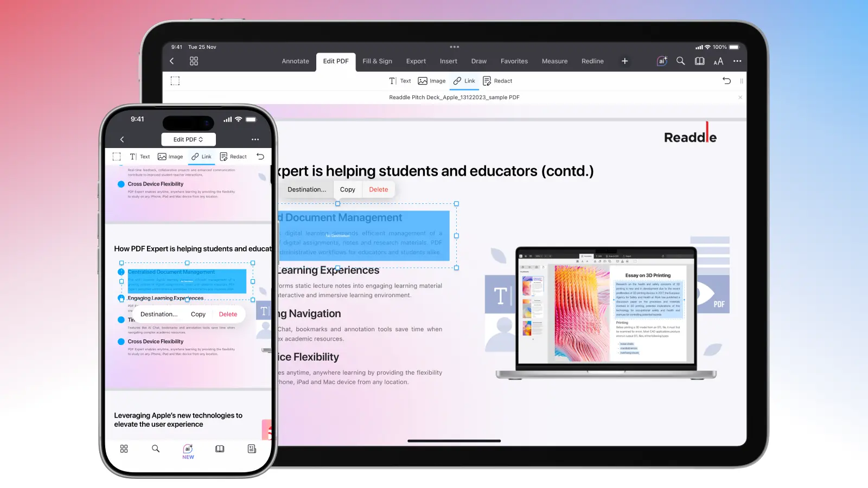868x488 pixels.
Task: Open search using iPad magnifier icon
Action: (680, 61)
